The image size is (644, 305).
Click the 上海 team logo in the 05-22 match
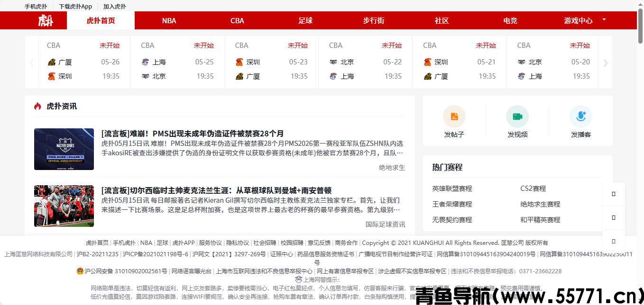click(x=333, y=76)
